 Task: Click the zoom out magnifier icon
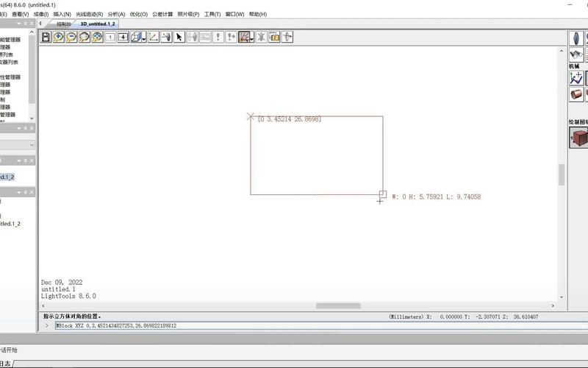[x=71, y=37]
